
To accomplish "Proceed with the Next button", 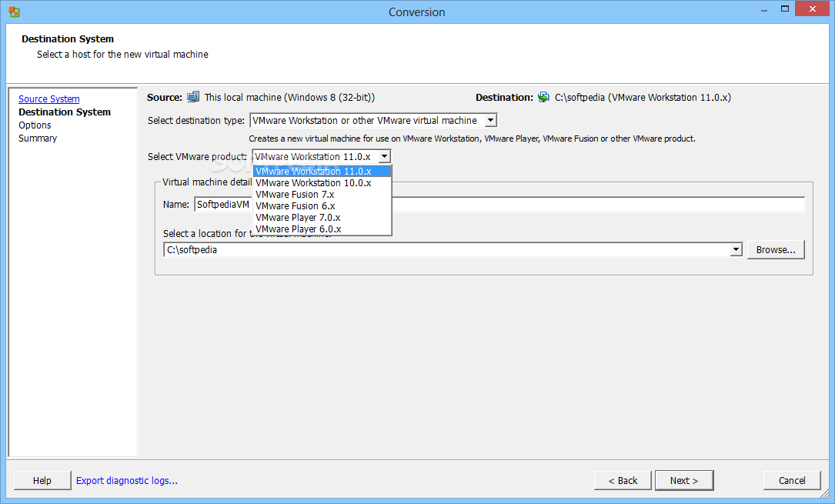I will pos(683,481).
